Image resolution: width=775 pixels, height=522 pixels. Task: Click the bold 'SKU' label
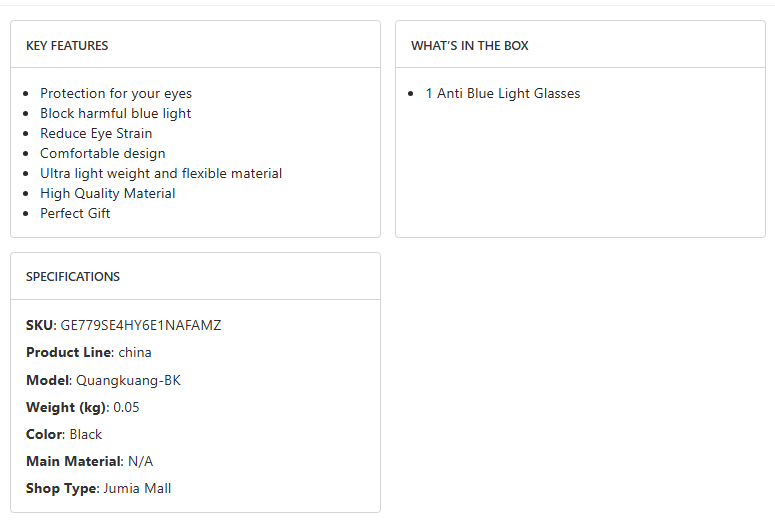pyautogui.click(x=40, y=325)
